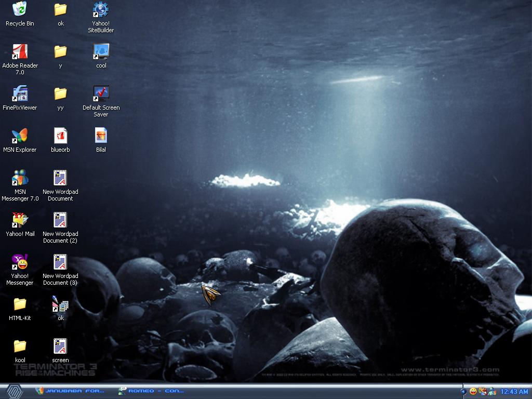The image size is (532, 399).
Task: Click the Yahoo smiley icon in system tray
Action: (x=473, y=391)
